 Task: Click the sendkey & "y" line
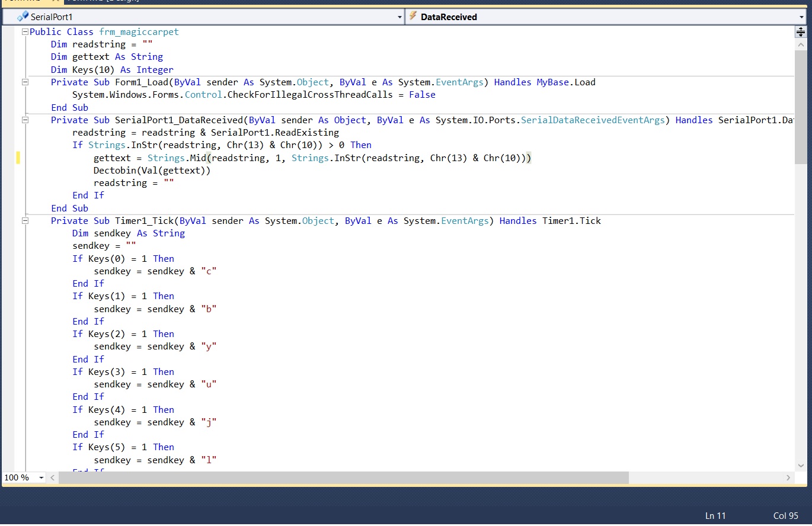point(155,347)
